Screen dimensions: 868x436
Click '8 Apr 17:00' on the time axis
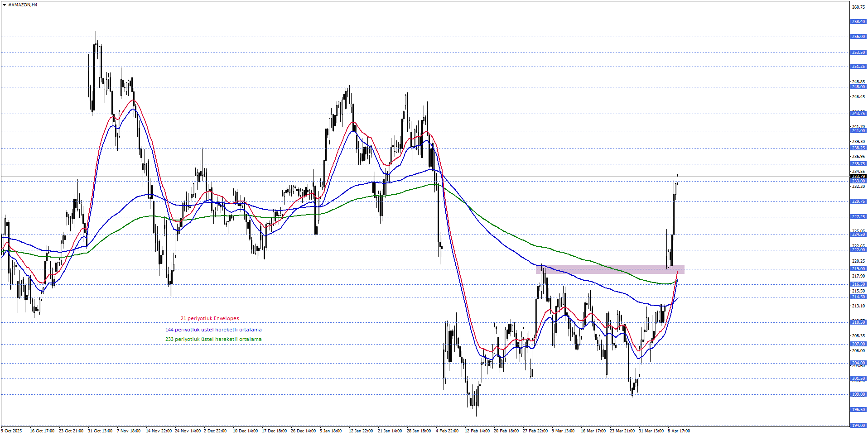click(x=679, y=431)
